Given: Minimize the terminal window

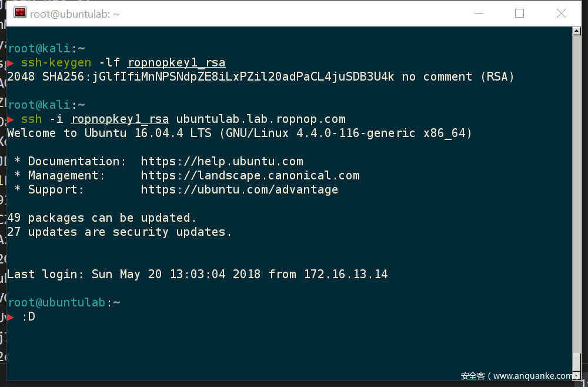Looking at the screenshot, I should click(477, 13).
